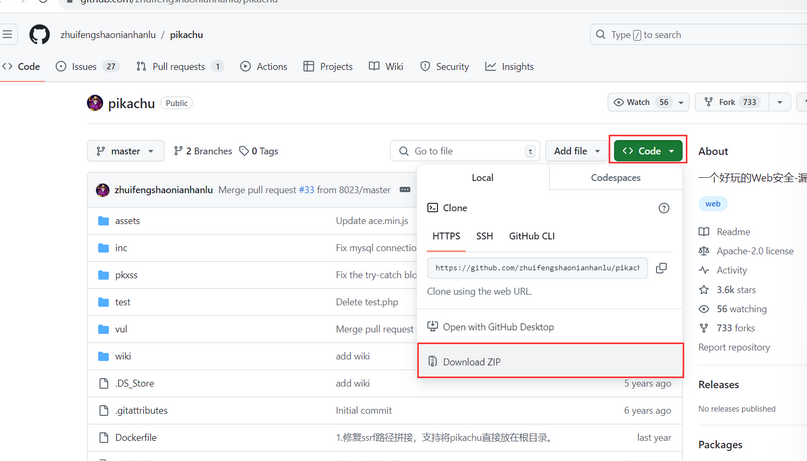Click the clone help question mark icon

(x=664, y=208)
